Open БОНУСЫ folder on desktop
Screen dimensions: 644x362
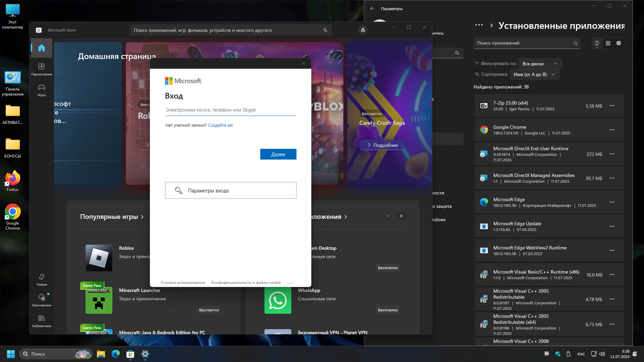click(13, 148)
